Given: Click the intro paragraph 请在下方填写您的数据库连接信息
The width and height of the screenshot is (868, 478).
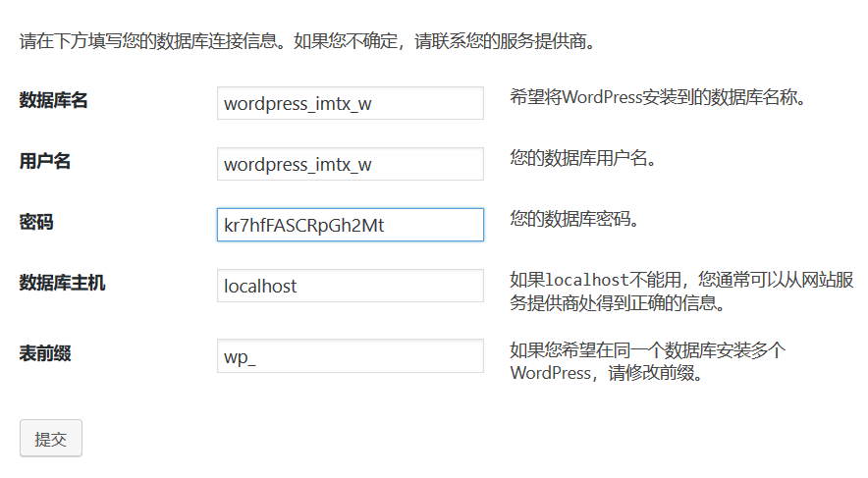Looking at the screenshot, I should (x=308, y=41).
